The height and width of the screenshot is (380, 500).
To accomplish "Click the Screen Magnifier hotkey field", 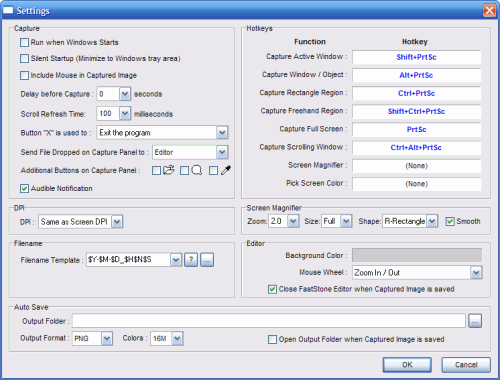I will 417,166.
